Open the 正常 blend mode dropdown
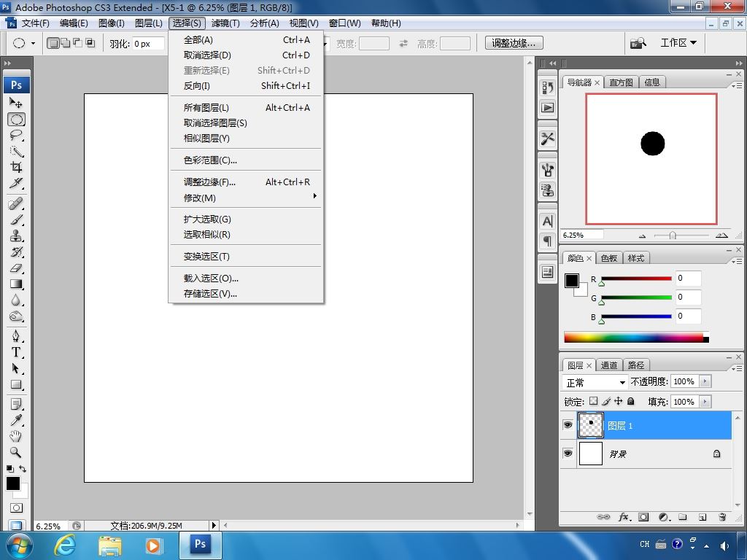This screenshot has width=747, height=560. pyautogui.click(x=596, y=382)
